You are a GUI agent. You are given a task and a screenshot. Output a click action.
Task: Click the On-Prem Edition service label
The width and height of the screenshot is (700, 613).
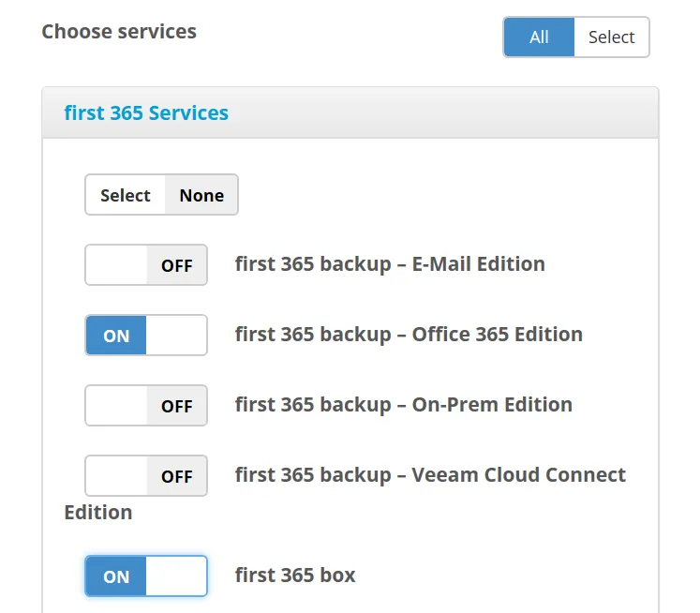coord(404,405)
